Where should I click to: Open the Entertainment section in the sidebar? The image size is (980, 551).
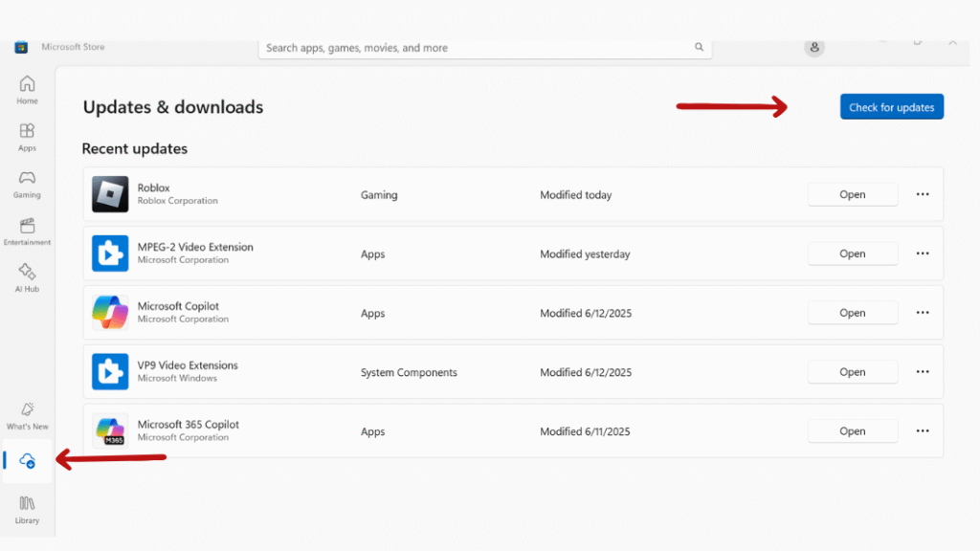pyautogui.click(x=27, y=231)
